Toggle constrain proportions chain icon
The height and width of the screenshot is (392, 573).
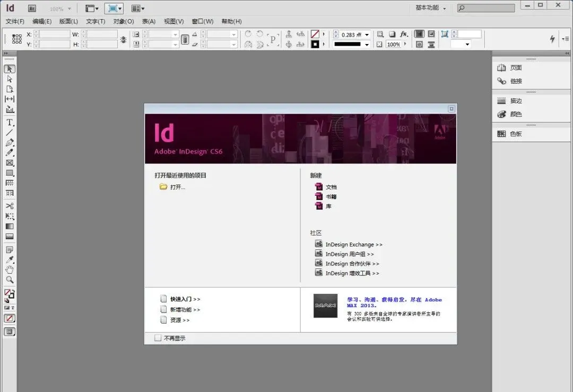(x=185, y=39)
